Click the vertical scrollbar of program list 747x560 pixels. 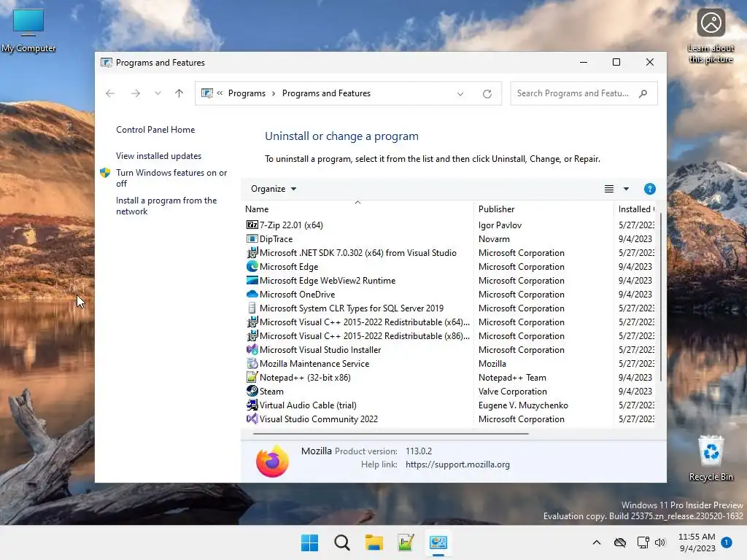pos(661,297)
